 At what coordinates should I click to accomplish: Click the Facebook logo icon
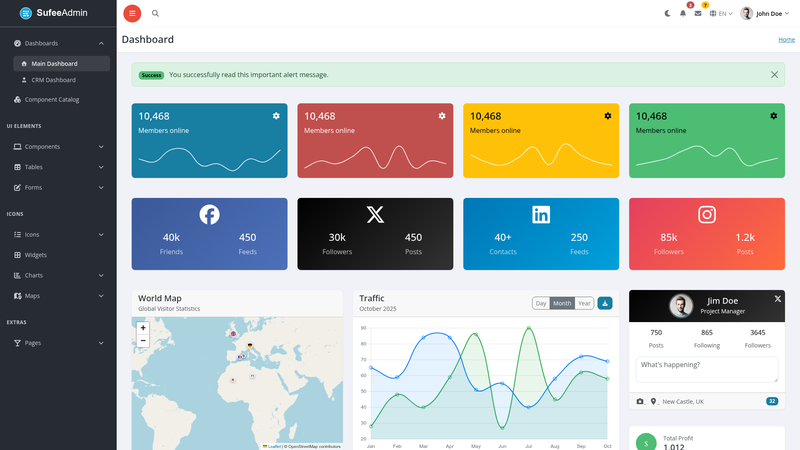(x=209, y=215)
